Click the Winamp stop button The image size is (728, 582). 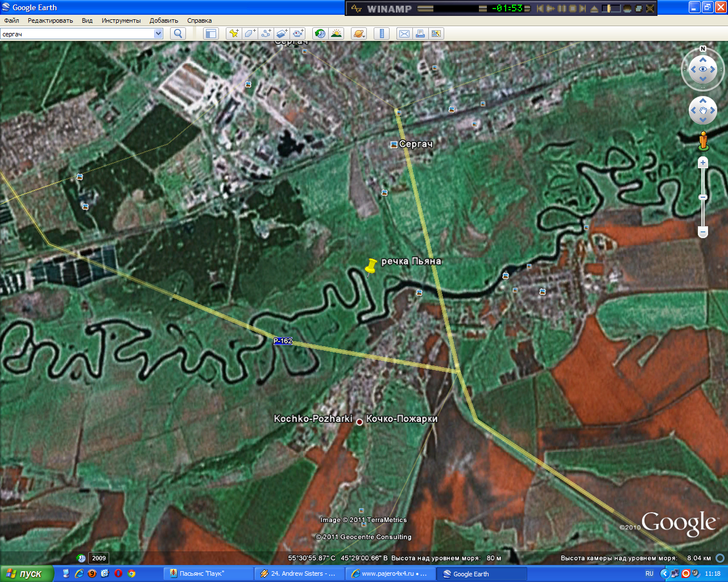573,9
